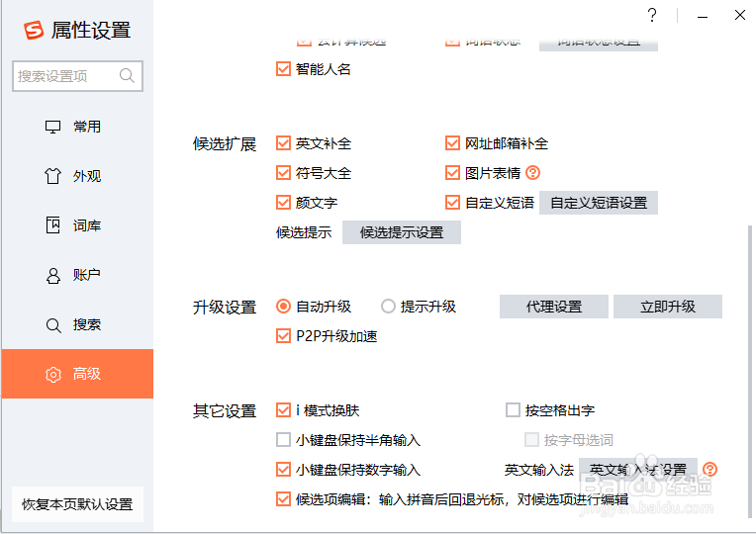
Task: Click the 其它设置 section label
Action: click(225, 410)
